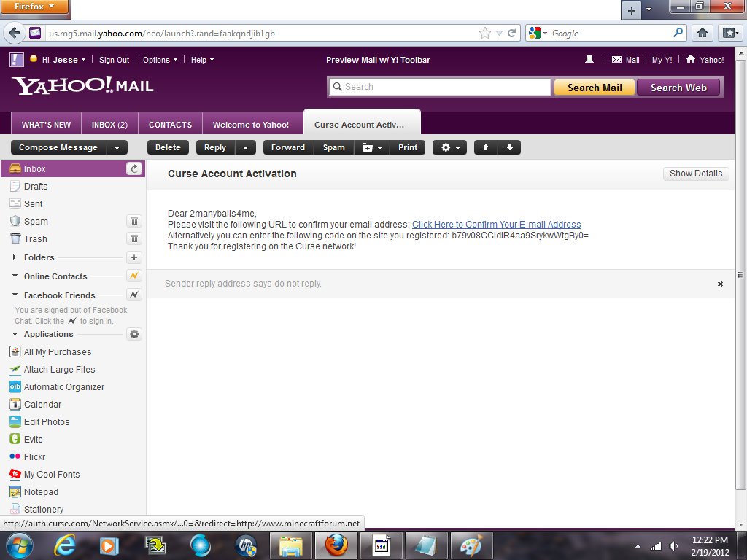Click the Search Web button
747x560 pixels.
point(678,87)
